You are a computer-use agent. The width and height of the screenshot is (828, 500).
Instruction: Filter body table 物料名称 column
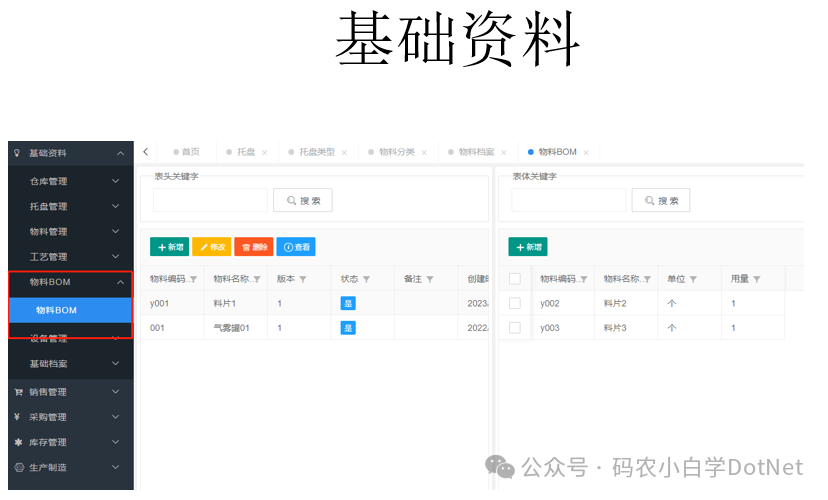tap(648, 280)
